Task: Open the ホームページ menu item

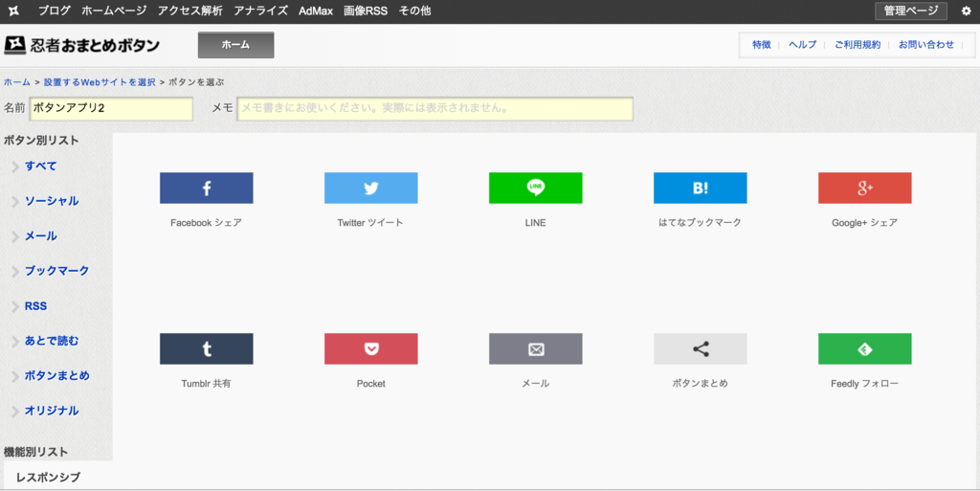Action: [x=114, y=11]
